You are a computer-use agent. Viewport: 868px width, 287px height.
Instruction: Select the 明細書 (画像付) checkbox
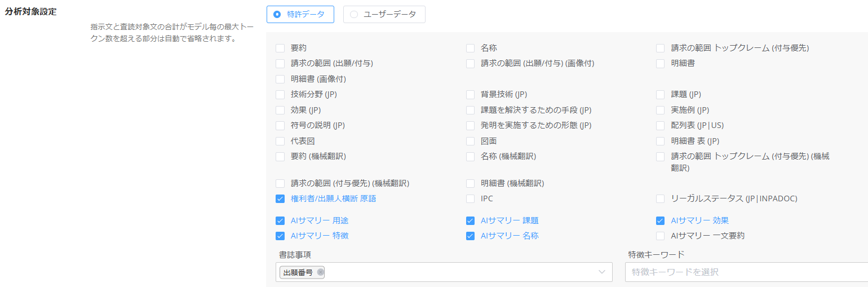click(280, 79)
